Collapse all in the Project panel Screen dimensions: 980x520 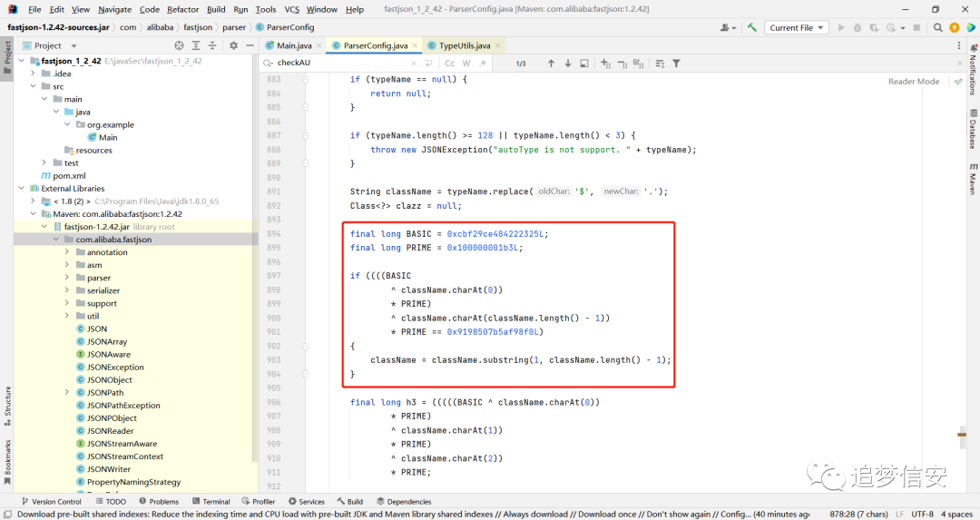pos(212,45)
